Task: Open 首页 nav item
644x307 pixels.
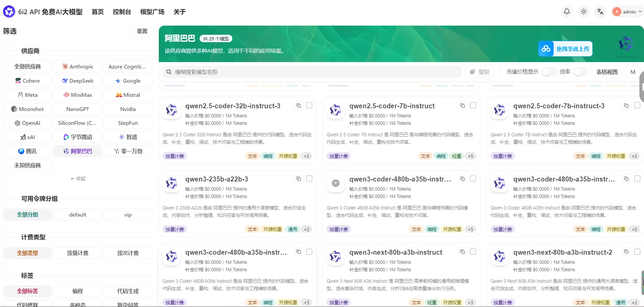Action: [98, 12]
